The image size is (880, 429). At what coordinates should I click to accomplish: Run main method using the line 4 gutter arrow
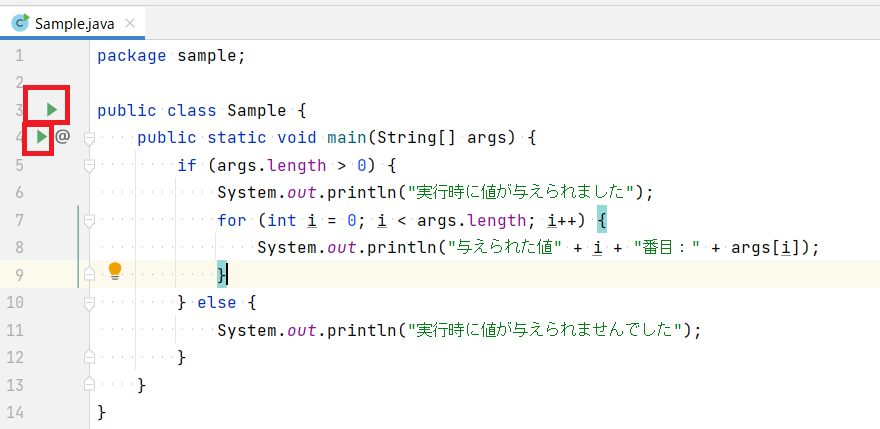[x=42, y=136]
